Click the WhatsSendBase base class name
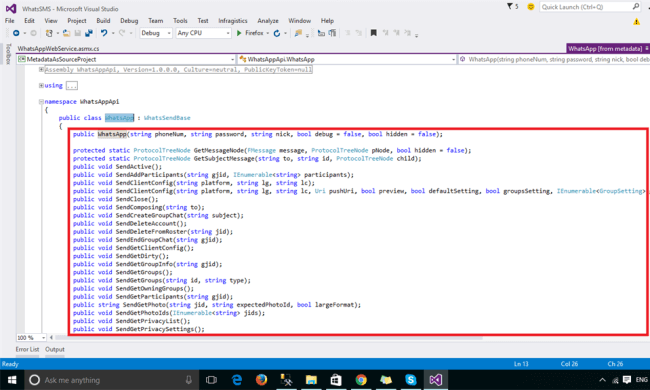 (x=167, y=118)
